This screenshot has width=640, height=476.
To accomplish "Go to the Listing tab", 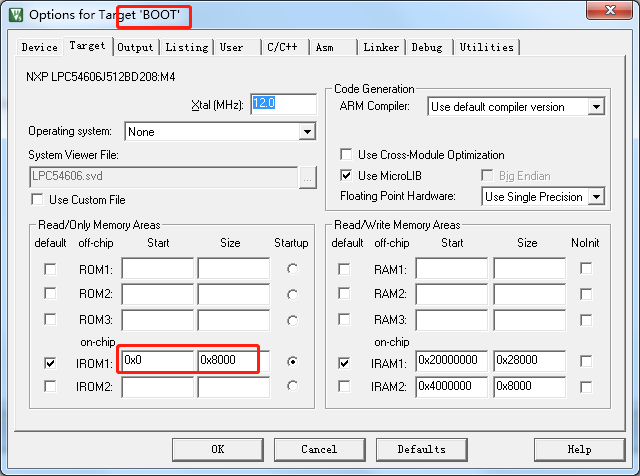I will click(x=187, y=47).
